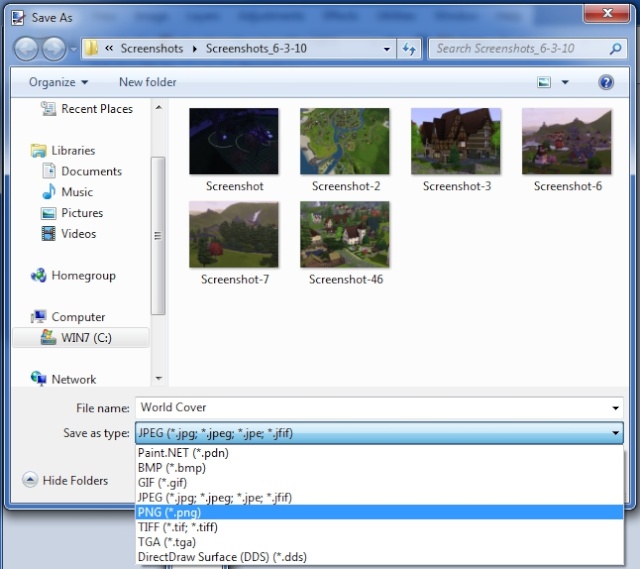The width and height of the screenshot is (640, 569).
Task: Click the Hide Folders up-arrow icon
Action: point(30,480)
